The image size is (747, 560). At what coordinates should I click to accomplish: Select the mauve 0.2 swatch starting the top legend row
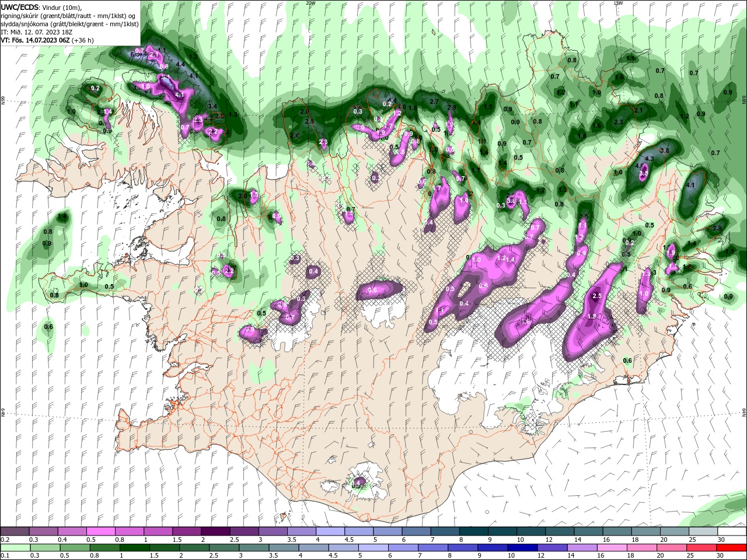[15, 531]
